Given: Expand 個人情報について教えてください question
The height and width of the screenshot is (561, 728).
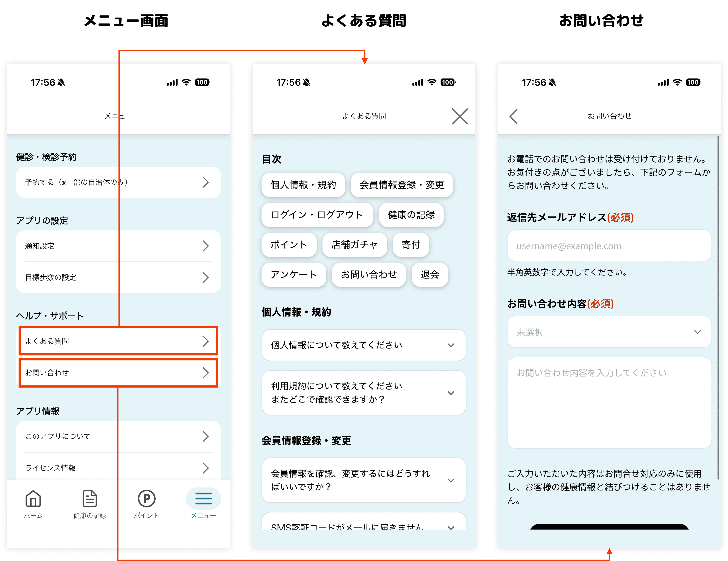Looking at the screenshot, I should click(x=364, y=345).
